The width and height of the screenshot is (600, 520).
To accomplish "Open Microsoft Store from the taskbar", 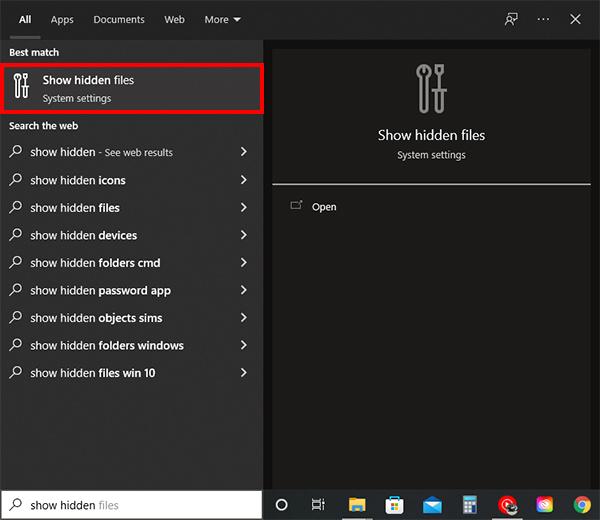I will pyautogui.click(x=394, y=505).
